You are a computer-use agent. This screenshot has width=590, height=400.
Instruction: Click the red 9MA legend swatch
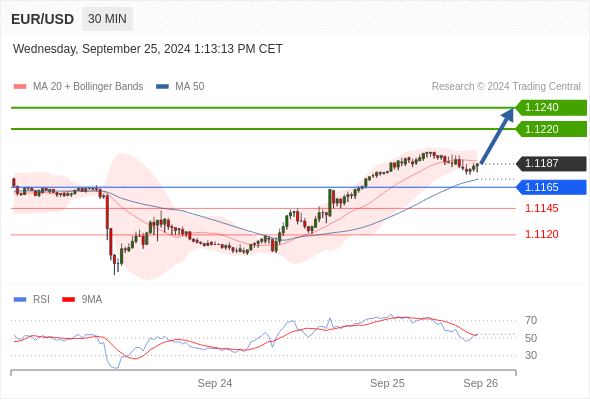[x=68, y=300]
